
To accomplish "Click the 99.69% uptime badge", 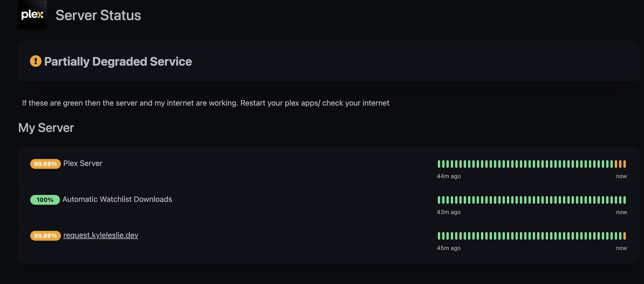I will tap(45, 164).
